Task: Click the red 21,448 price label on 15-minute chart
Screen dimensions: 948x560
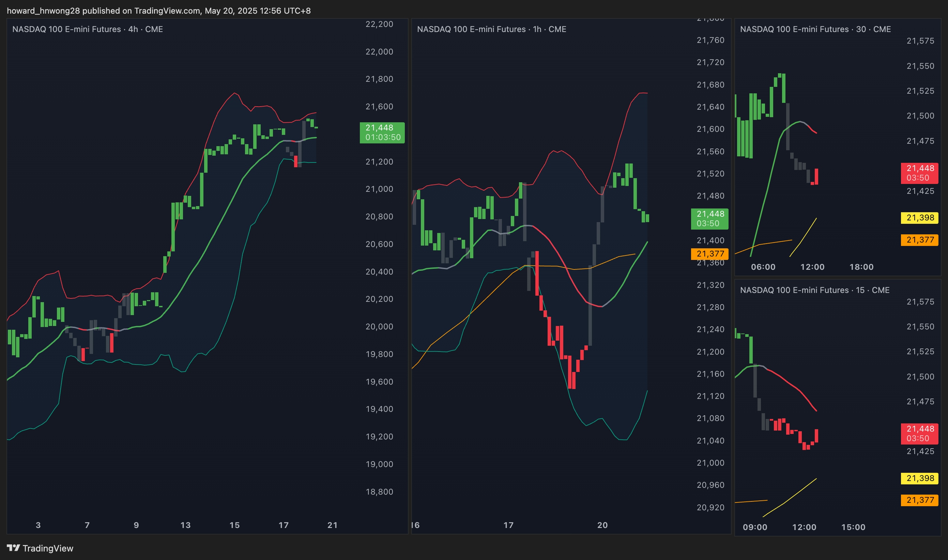Action: point(919,433)
